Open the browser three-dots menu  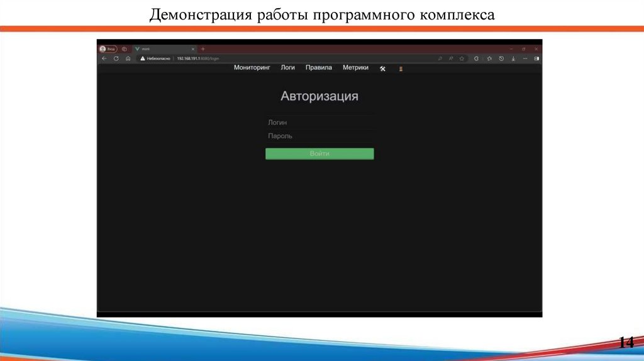coord(525,58)
